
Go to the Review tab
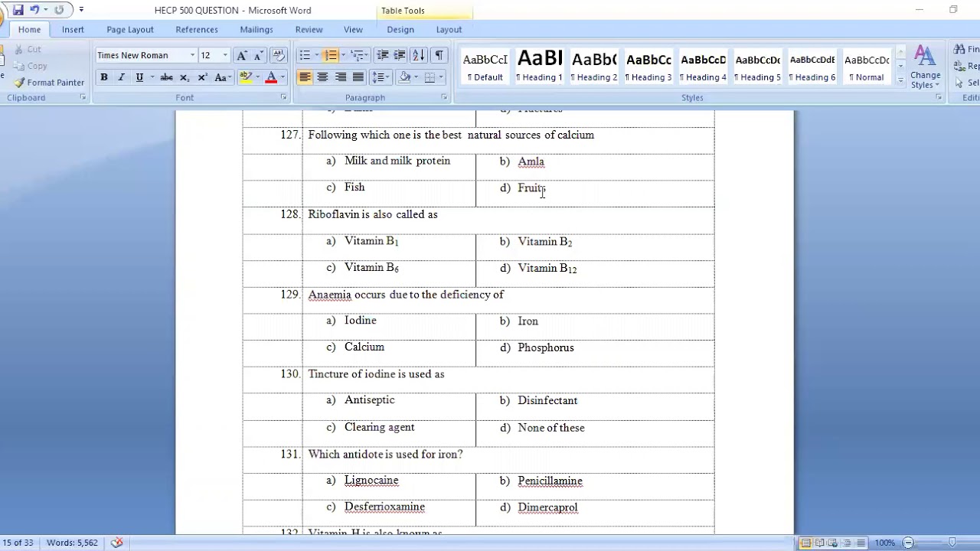309,30
